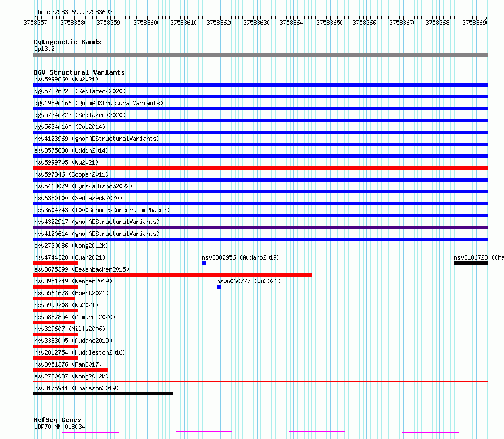Select nsv5468079 (ByrskaBishop2022) label
504x439 pixels.
83,186
